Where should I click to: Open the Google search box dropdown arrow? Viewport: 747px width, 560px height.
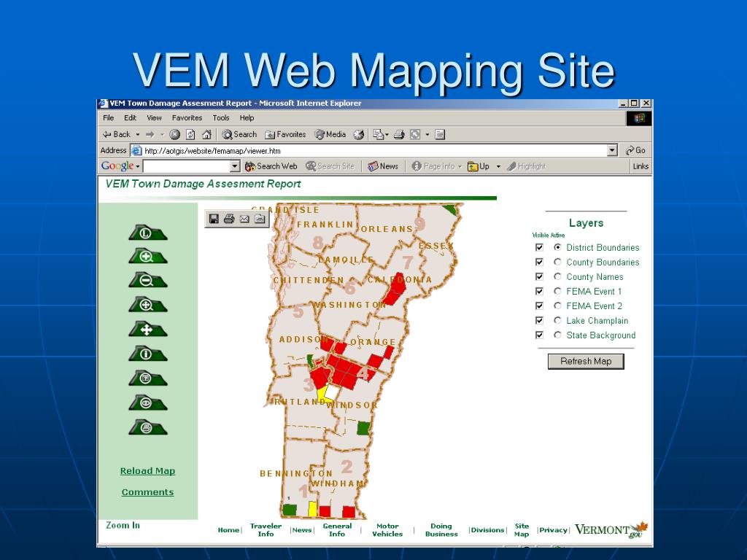point(235,166)
